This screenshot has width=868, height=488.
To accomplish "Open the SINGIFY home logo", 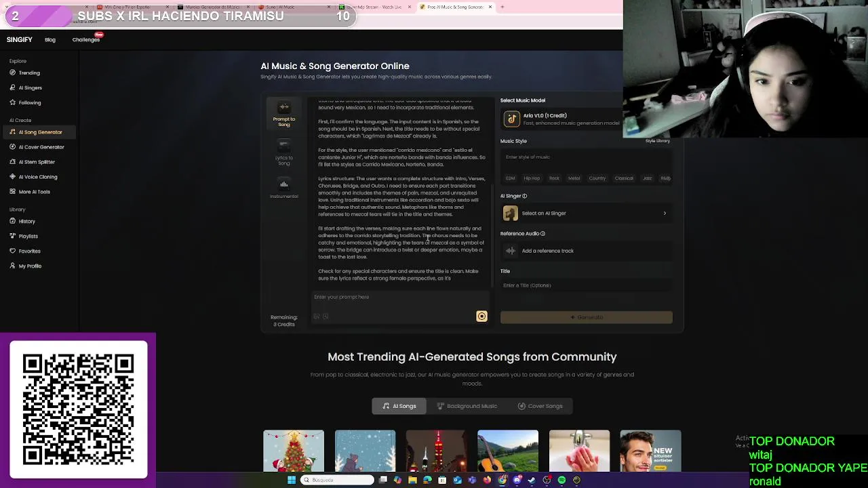I will 20,39.
